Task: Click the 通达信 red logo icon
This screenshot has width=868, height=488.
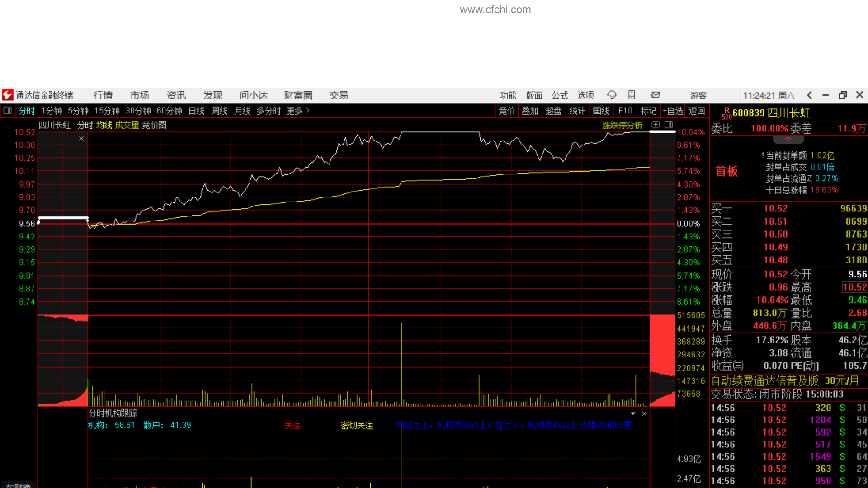Action: click(8, 95)
